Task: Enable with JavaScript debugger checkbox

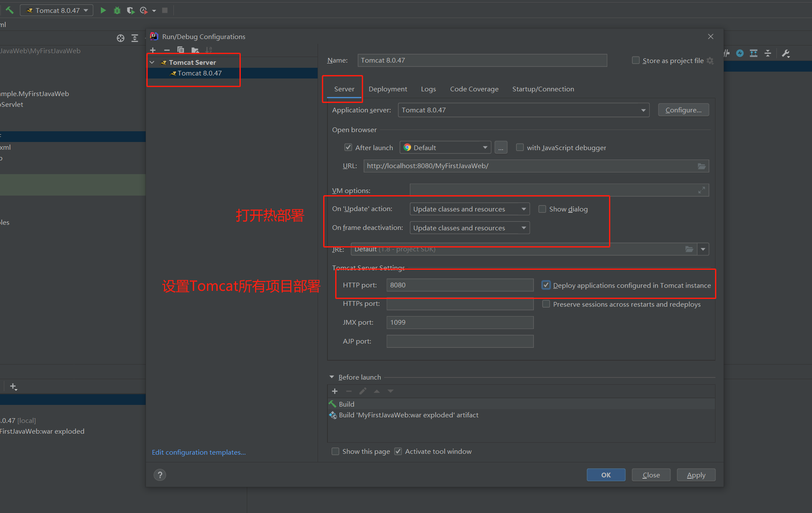Action: [x=520, y=148]
